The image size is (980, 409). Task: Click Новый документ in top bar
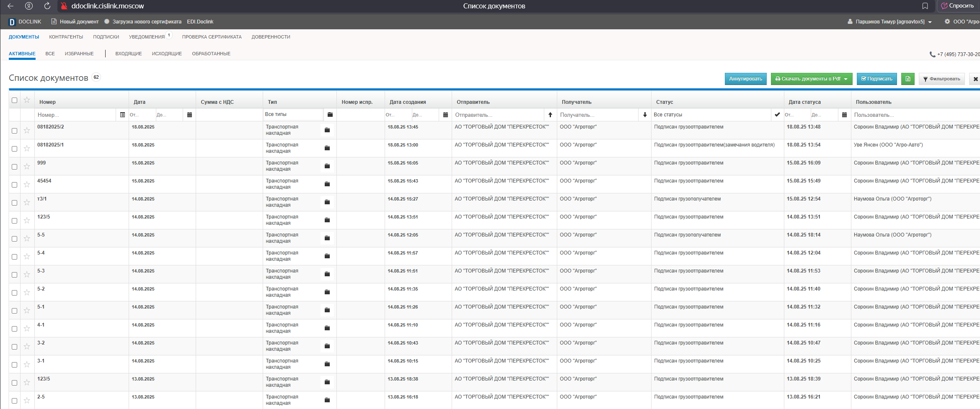coord(75,22)
